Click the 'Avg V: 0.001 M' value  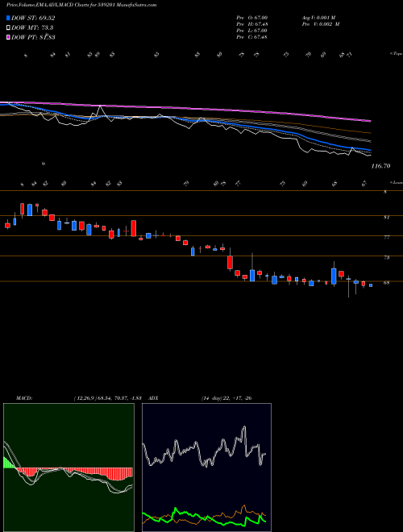318,17
